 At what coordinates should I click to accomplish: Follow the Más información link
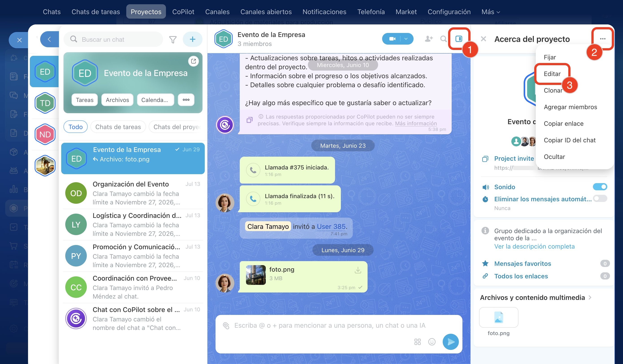pos(416,123)
